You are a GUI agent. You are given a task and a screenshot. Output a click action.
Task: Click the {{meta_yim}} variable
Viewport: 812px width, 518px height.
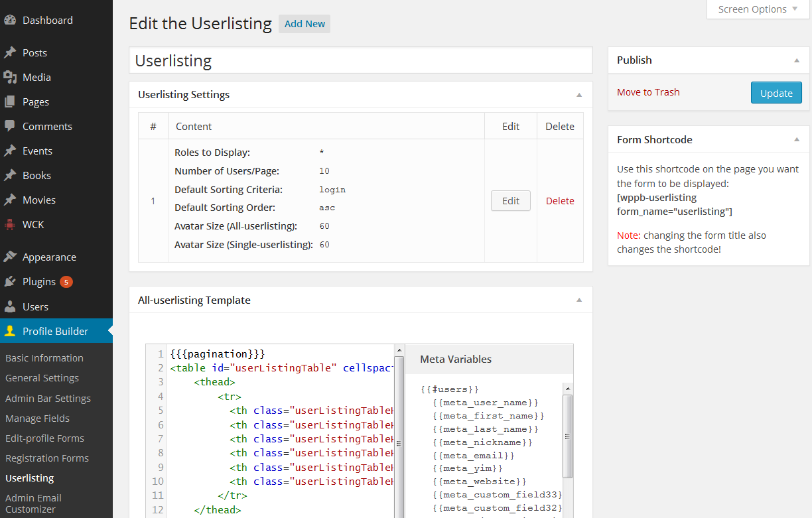[468, 469]
